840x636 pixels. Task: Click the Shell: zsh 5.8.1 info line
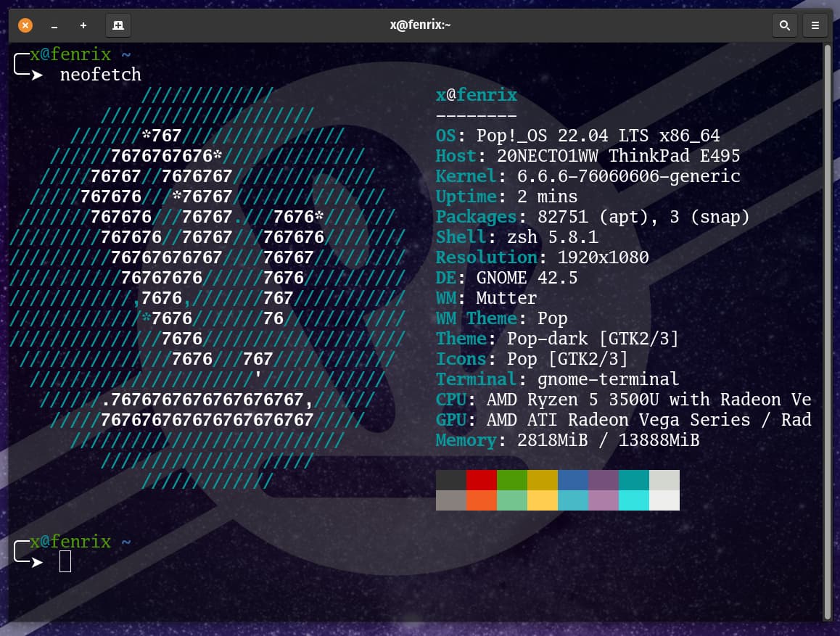coord(508,236)
